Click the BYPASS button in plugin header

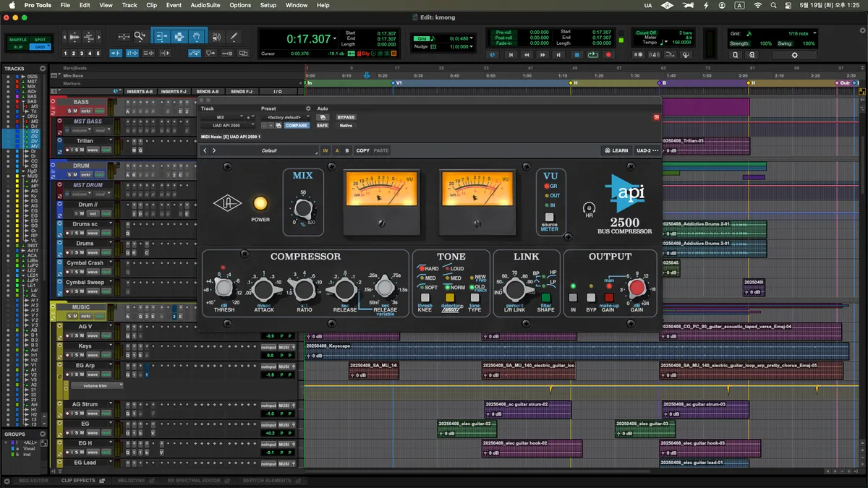click(x=346, y=117)
